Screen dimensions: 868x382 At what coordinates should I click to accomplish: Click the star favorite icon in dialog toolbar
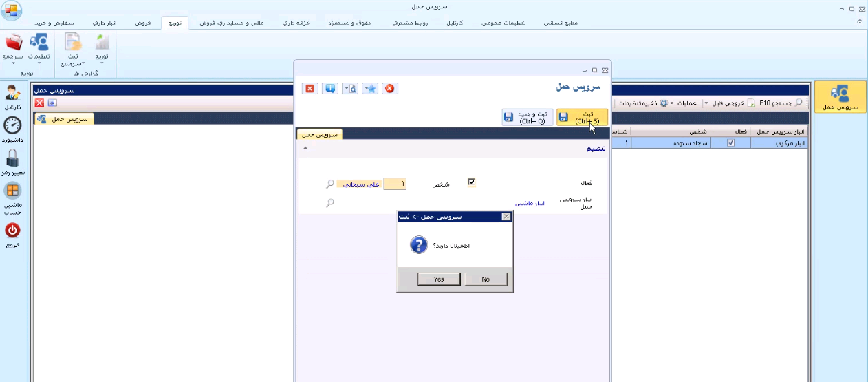370,88
